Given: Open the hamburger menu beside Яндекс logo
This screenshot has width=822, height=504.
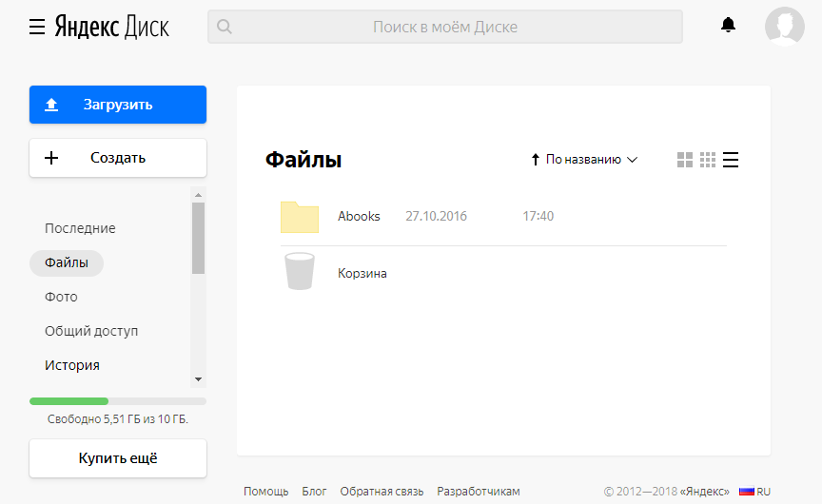Looking at the screenshot, I should (37, 27).
